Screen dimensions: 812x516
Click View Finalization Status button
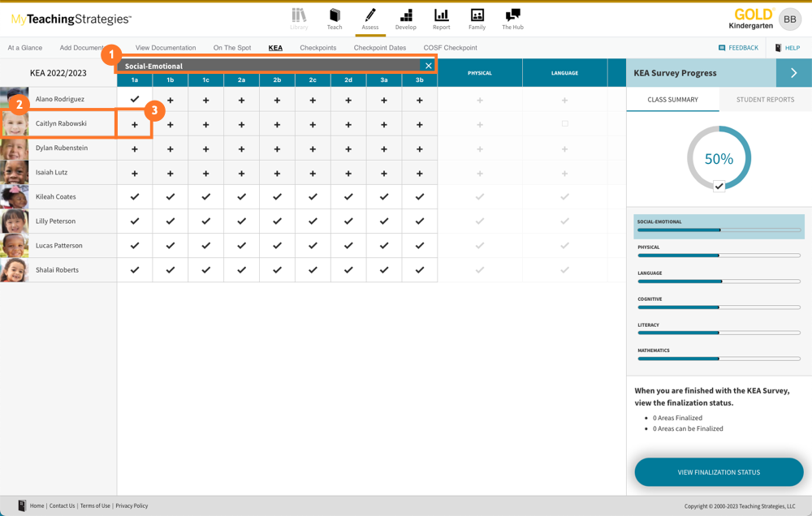point(719,472)
